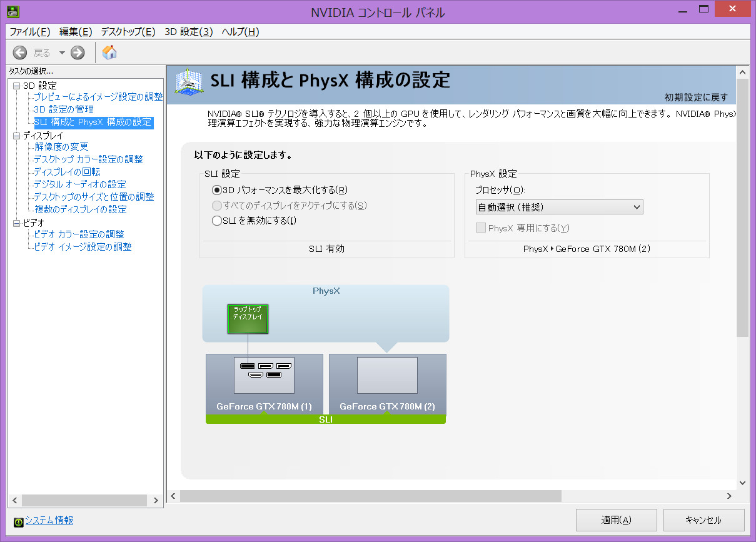756x542 pixels.
Task: Select "3D パフォーマンスを最大化する" radio button
Action: (x=217, y=190)
